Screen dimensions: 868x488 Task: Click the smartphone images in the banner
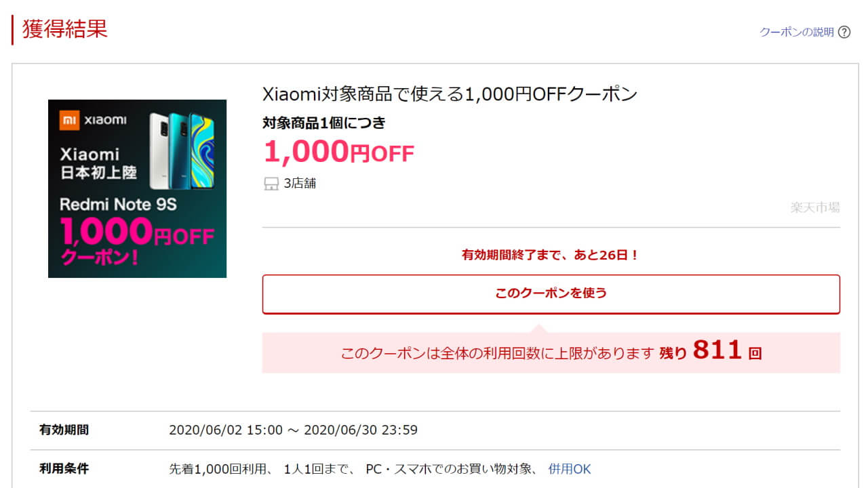click(181, 150)
